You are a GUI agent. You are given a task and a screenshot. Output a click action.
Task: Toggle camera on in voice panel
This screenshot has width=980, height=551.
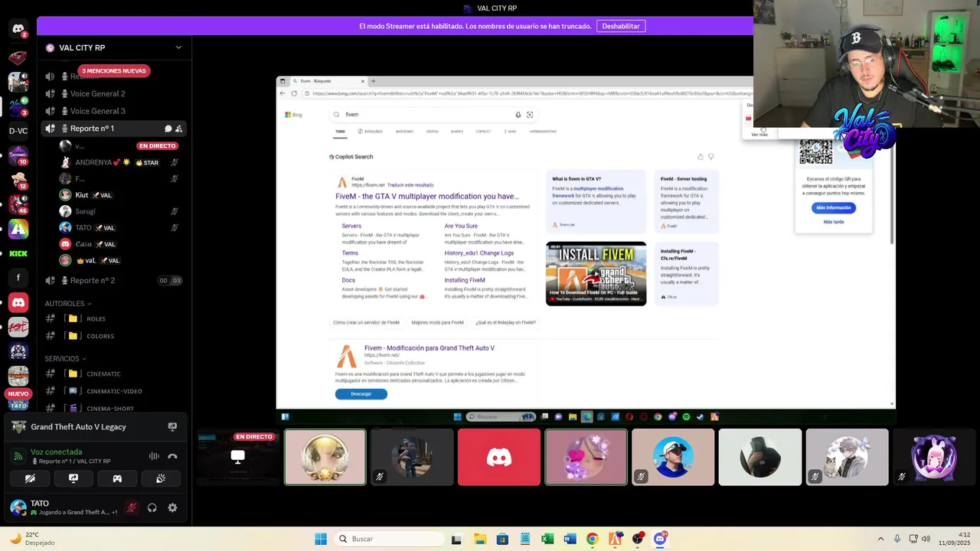[x=30, y=478]
